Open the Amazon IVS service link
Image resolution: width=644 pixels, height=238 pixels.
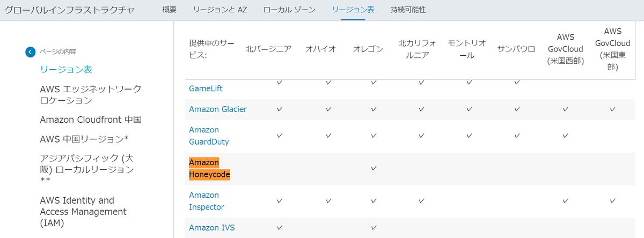211,227
